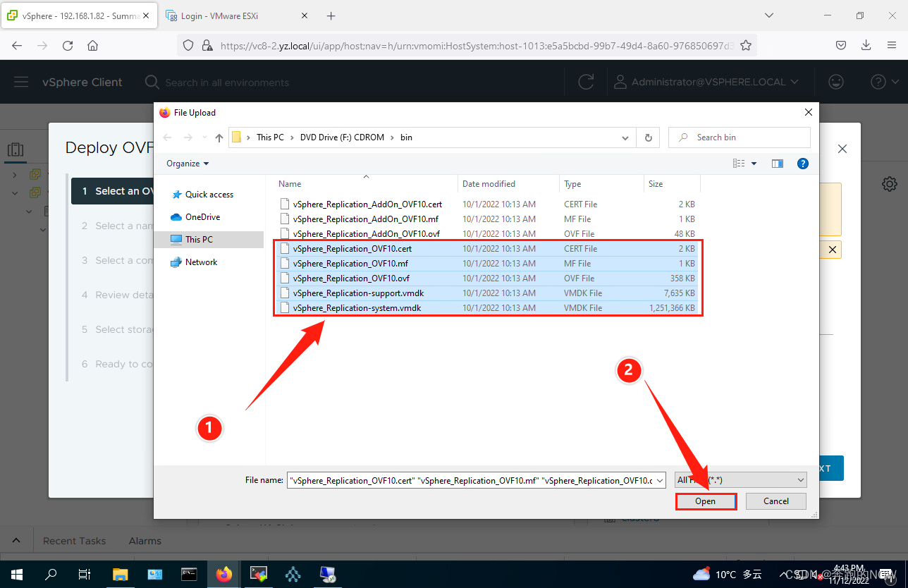
Task: Select This PC in navigation pane
Action: tap(209, 240)
